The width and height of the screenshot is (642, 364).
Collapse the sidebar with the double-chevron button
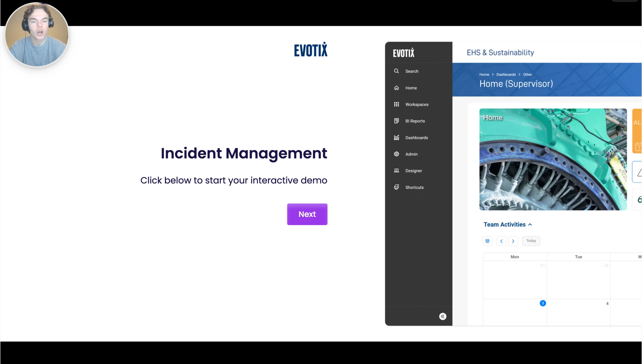tap(443, 316)
